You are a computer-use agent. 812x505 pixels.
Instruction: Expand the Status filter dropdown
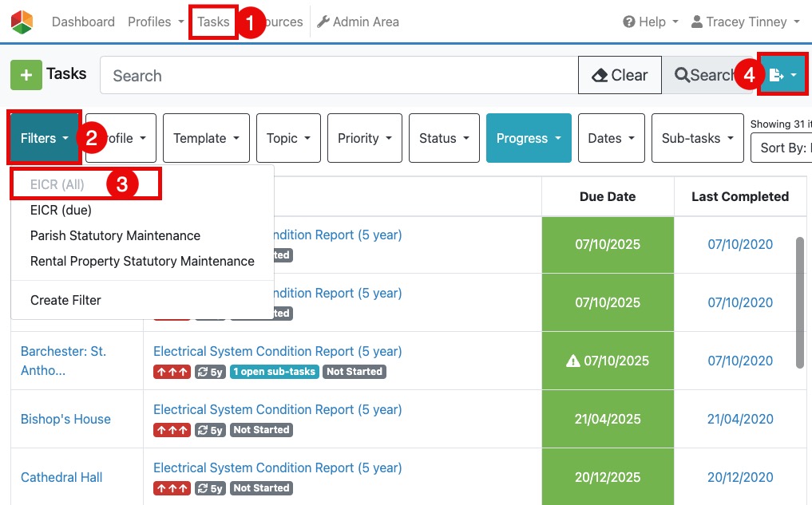point(444,138)
